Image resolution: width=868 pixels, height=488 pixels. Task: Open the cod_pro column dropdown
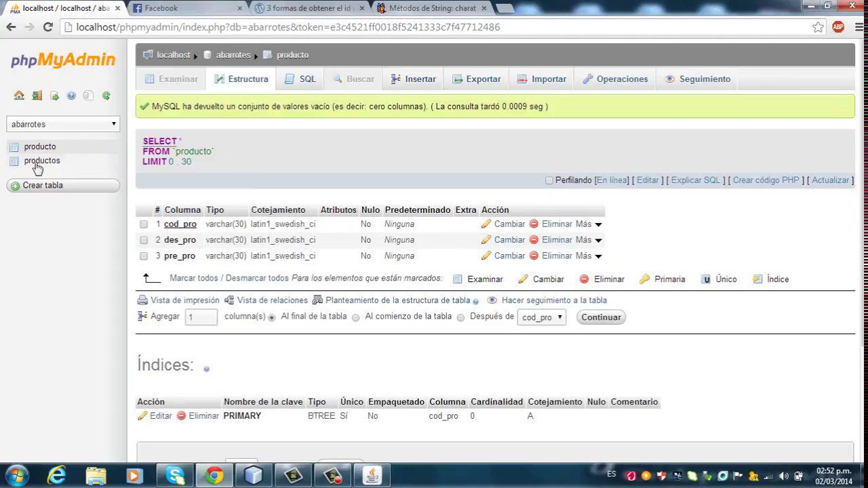pyautogui.click(x=541, y=317)
